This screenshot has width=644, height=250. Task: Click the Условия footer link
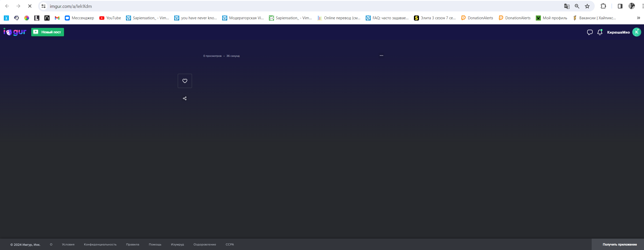[x=68, y=244]
